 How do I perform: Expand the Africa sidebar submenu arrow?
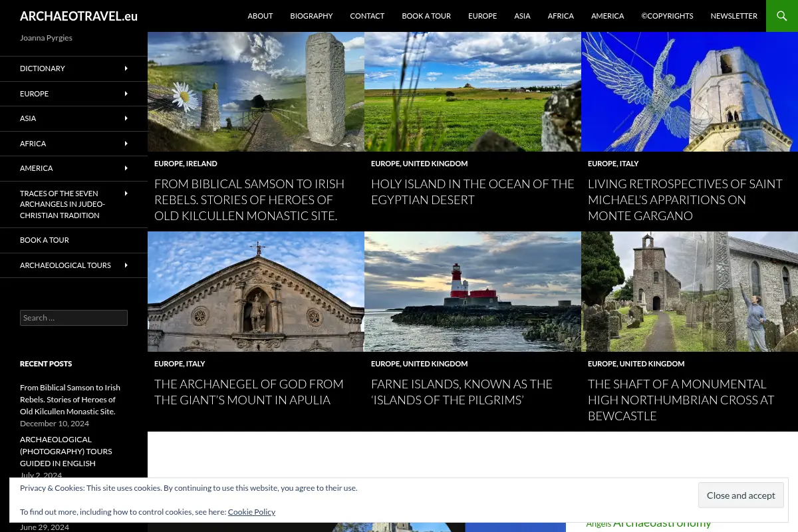126,144
